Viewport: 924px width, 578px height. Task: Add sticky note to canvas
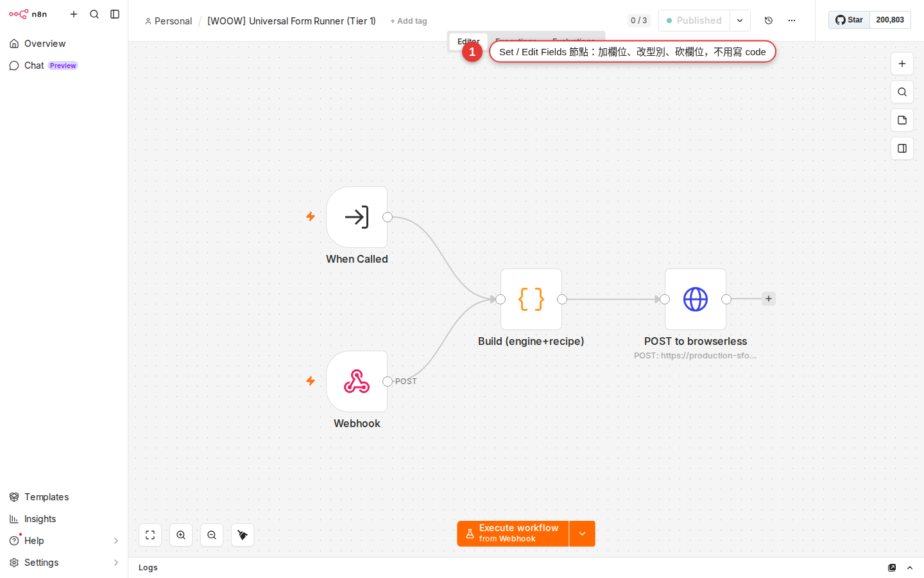tap(902, 120)
